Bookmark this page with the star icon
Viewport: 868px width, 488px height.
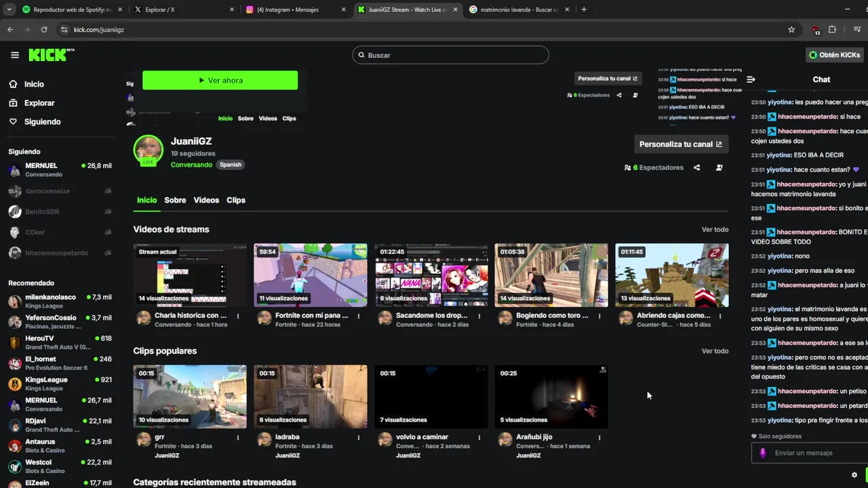pos(791,30)
